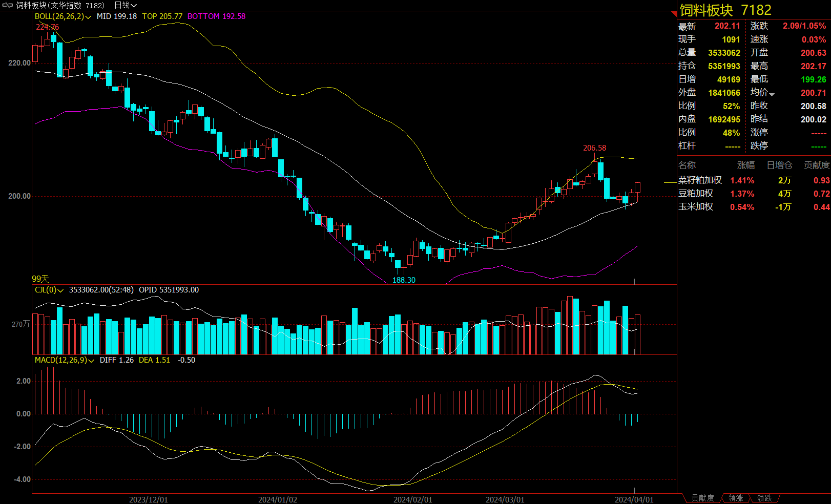Click the OPID 5351993.00 readout
Image resolution: width=831 pixels, height=504 pixels.
169,290
